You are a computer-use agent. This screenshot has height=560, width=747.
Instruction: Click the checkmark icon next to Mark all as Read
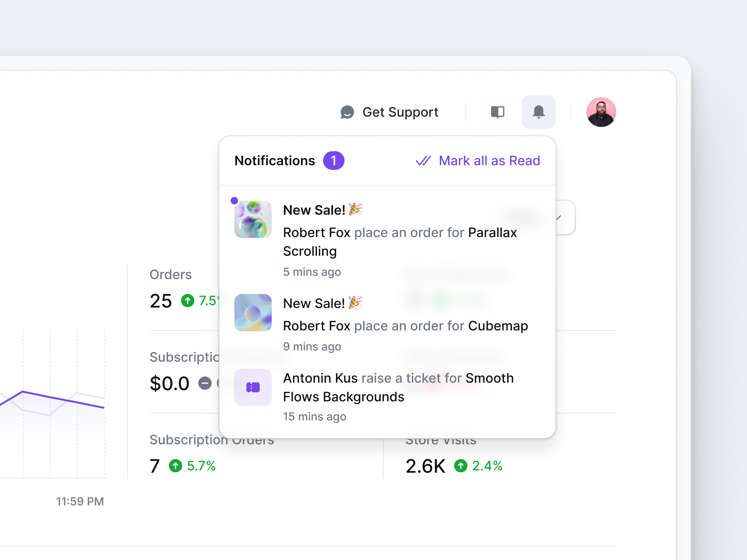tap(423, 161)
